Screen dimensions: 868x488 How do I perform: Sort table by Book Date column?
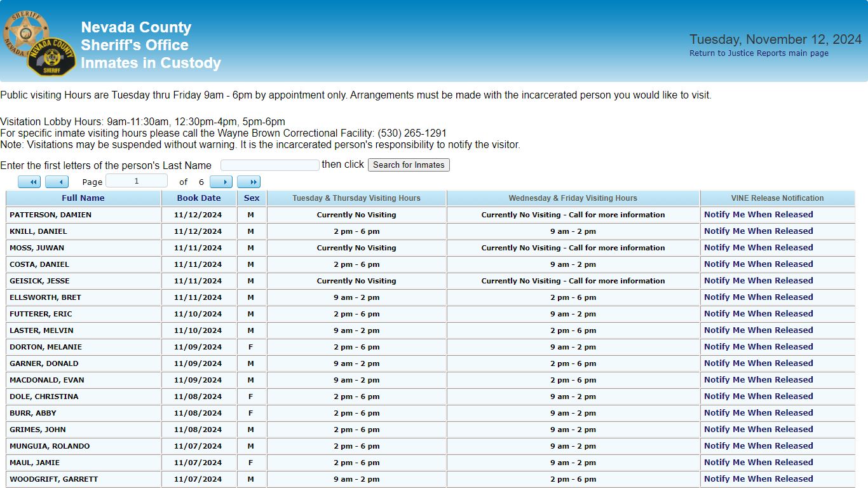(x=199, y=198)
